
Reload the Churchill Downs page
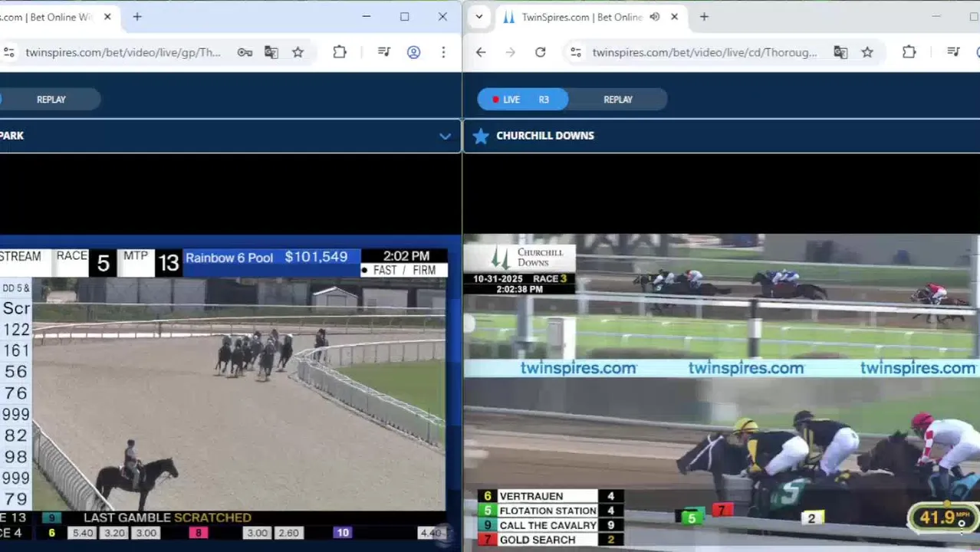540,52
